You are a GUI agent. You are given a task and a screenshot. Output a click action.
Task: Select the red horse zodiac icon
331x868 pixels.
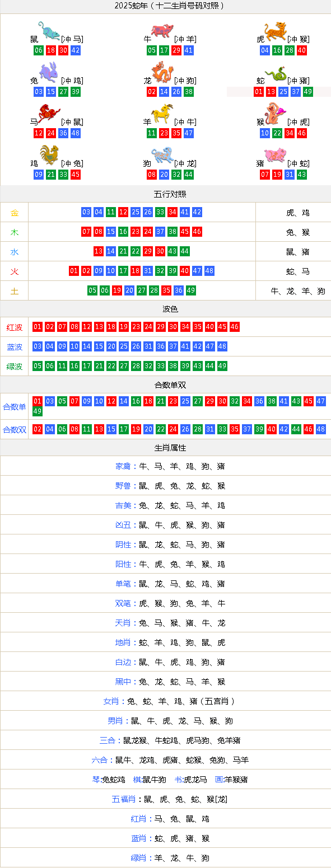point(49,114)
